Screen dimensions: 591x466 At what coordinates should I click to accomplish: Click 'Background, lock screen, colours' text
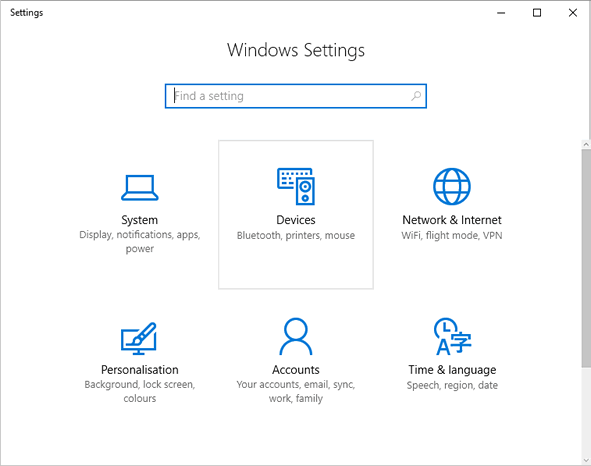(x=139, y=391)
